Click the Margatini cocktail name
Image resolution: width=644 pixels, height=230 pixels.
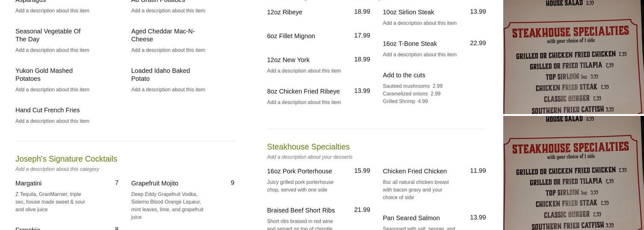click(29, 183)
